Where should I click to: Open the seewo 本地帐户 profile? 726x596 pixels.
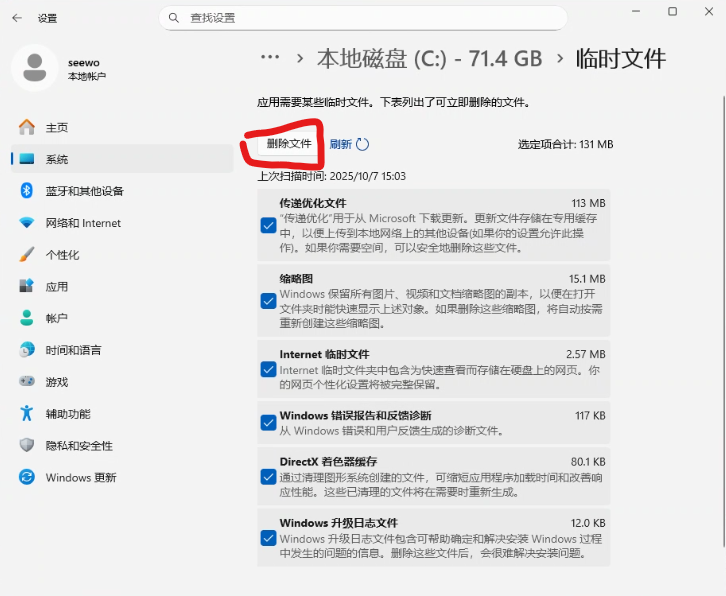[x=60, y=68]
